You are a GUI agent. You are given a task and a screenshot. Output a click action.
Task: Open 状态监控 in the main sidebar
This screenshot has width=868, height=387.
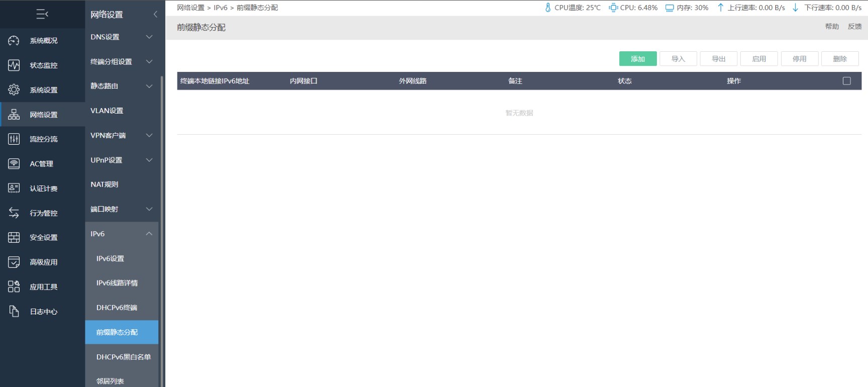click(x=43, y=65)
